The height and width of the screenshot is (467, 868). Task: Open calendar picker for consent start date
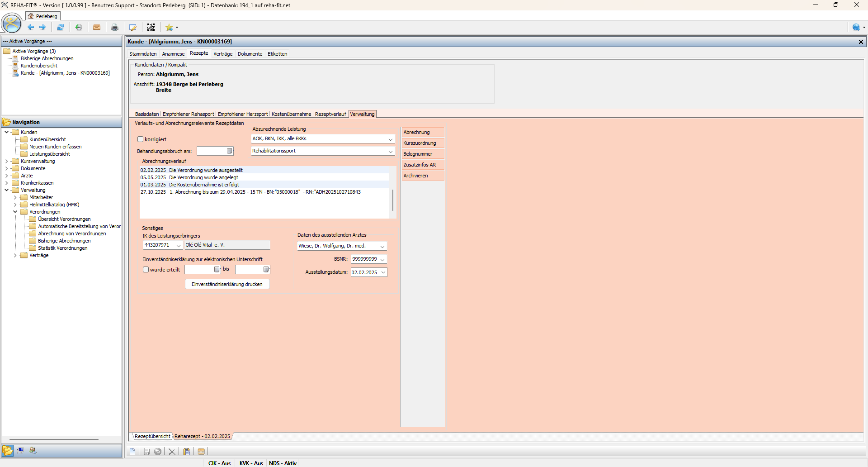pyautogui.click(x=217, y=270)
